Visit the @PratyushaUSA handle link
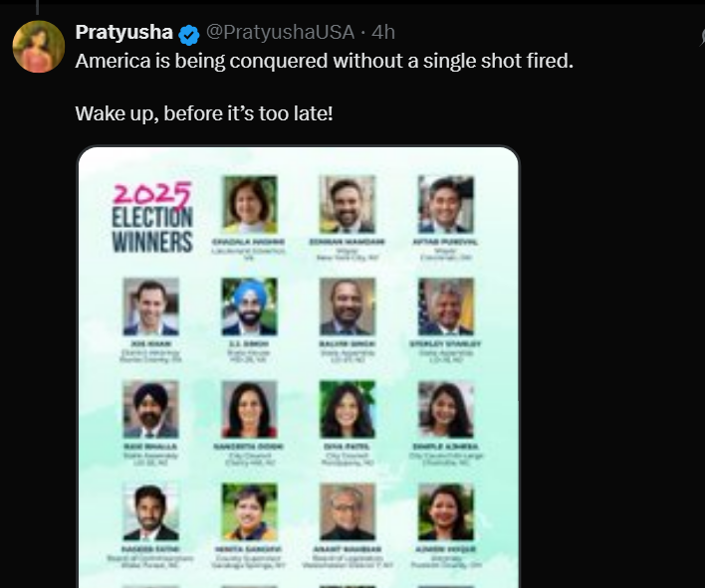Image resolution: width=705 pixels, height=588 pixels. point(281,33)
